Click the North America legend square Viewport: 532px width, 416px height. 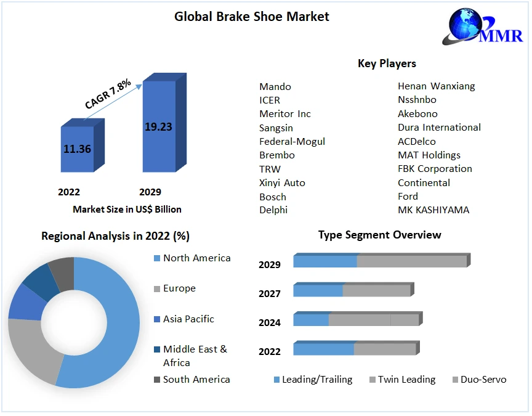click(x=156, y=258)
